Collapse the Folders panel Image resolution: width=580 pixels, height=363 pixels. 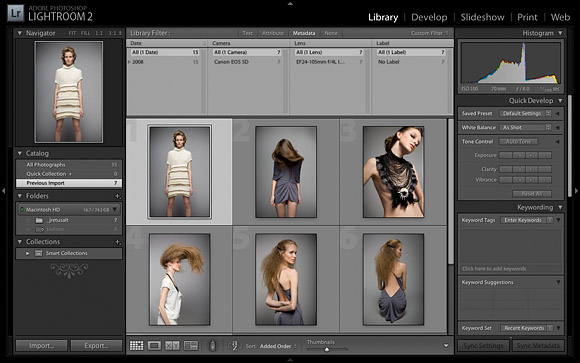(x=20, y=196)
